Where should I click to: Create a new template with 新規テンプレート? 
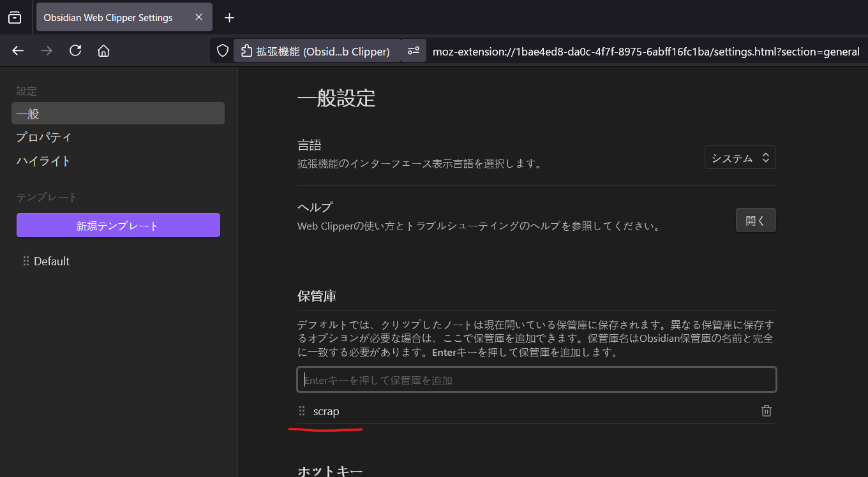[118, 226]
